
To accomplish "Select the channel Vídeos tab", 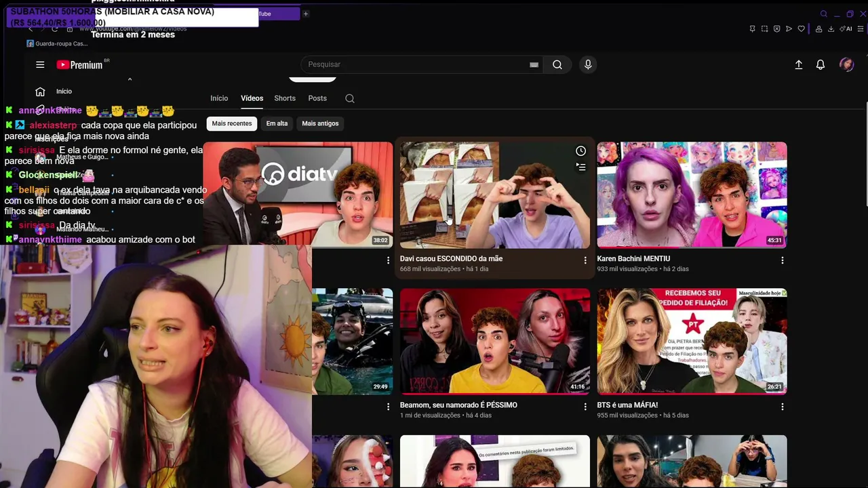I will tap(252, 98).
